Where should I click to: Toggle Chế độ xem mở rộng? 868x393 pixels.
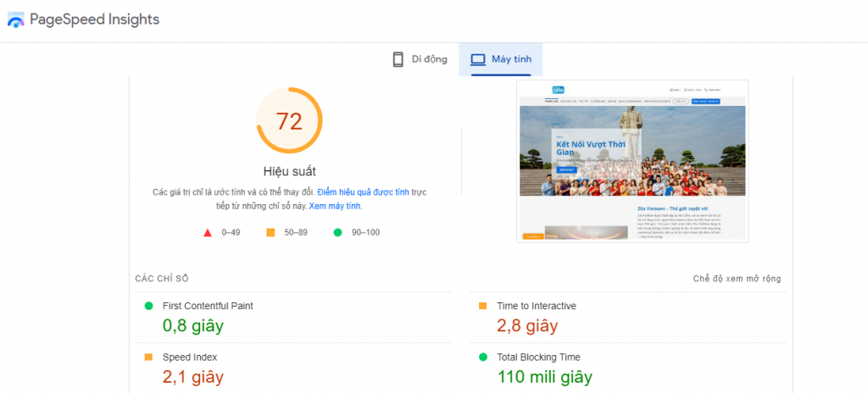point(737,279)
